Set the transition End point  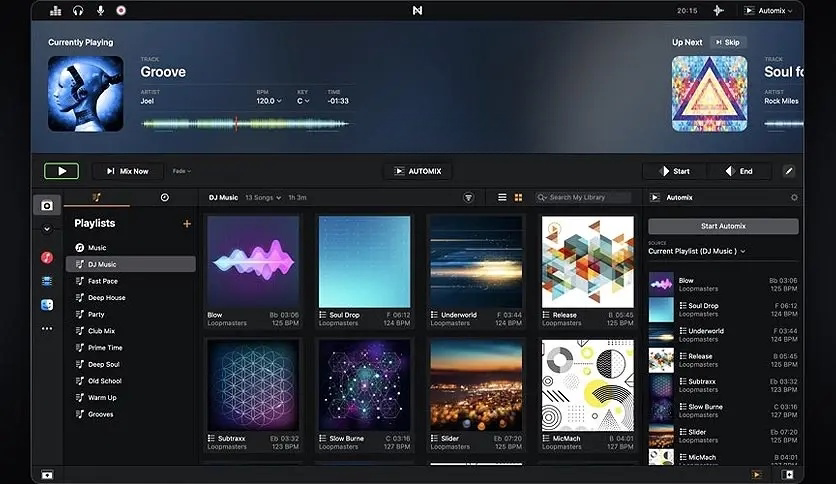tap(739, 171)
